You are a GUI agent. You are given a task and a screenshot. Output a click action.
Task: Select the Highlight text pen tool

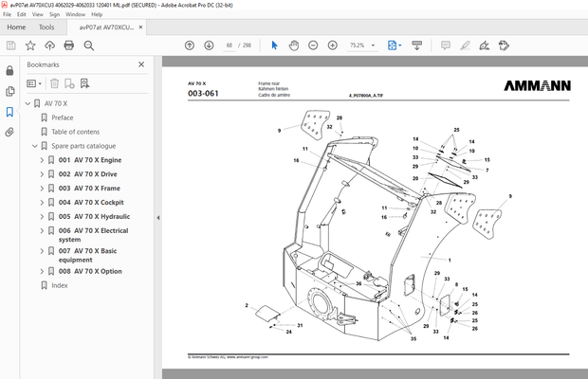pyautogui.click(x=465, y=45)
